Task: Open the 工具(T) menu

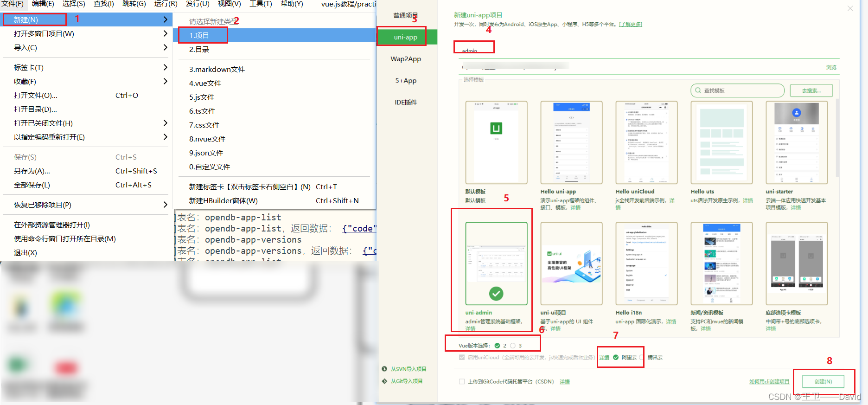Action: pyautogui.click(x=261, y=4)
